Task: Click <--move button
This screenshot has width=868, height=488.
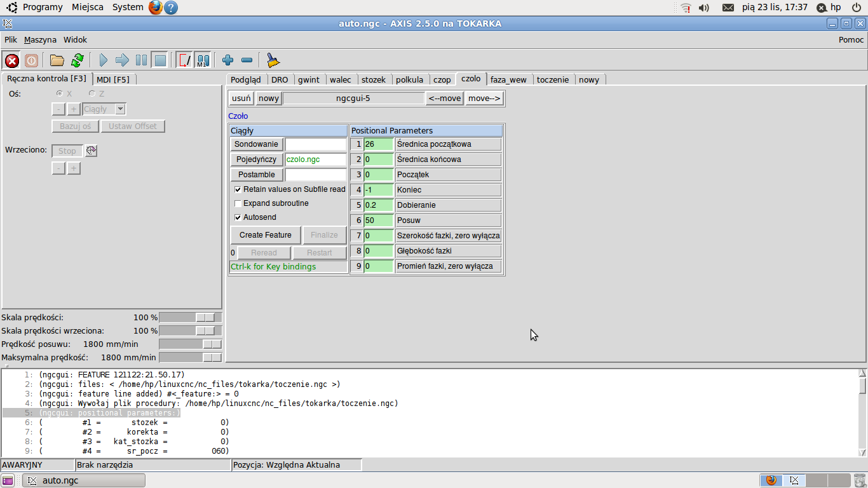Action: (445, 98)
